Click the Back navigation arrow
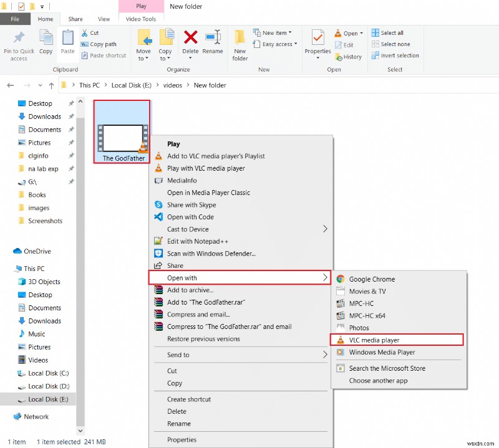 11,85
